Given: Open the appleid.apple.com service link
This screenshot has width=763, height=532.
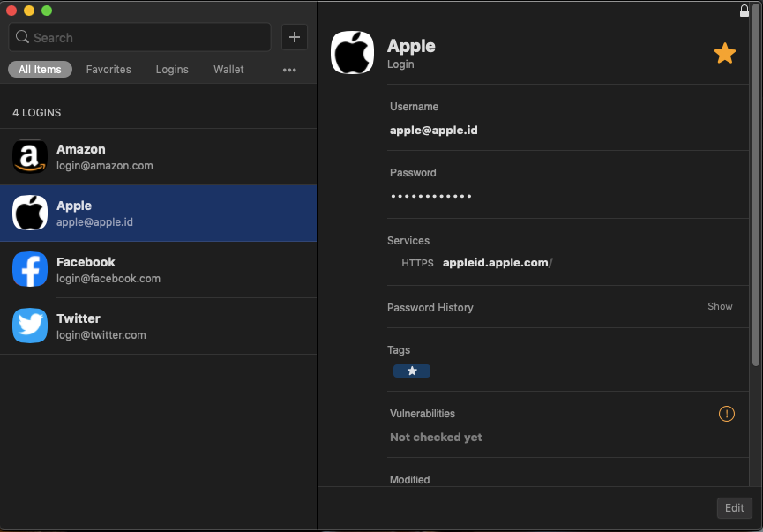Looking at the screenshot, I should tap(497, 263).
